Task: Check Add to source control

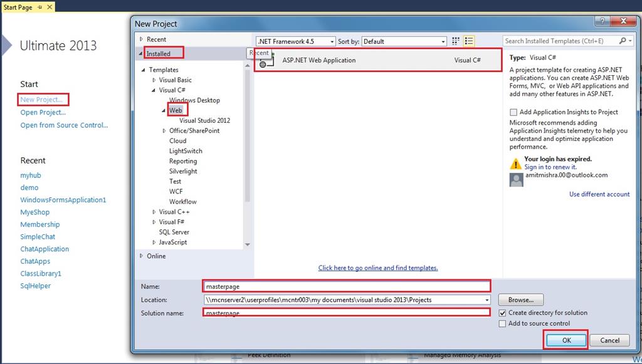Action: pos(502,323)
